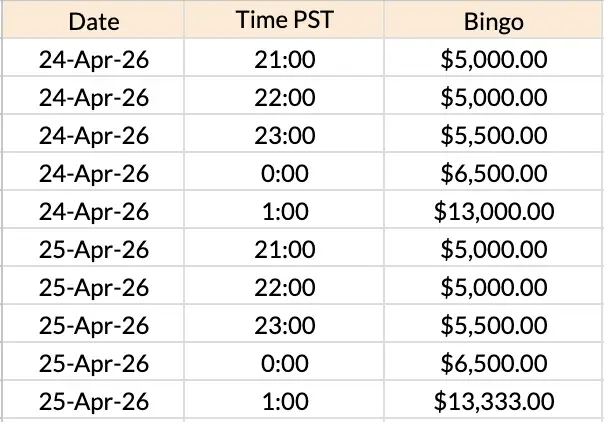Click the $6,500.00 cell in 24-Apr-26 0:00 row
This screenshot has height=422, width=604.
pyautogui.click(x=493, y=174)
